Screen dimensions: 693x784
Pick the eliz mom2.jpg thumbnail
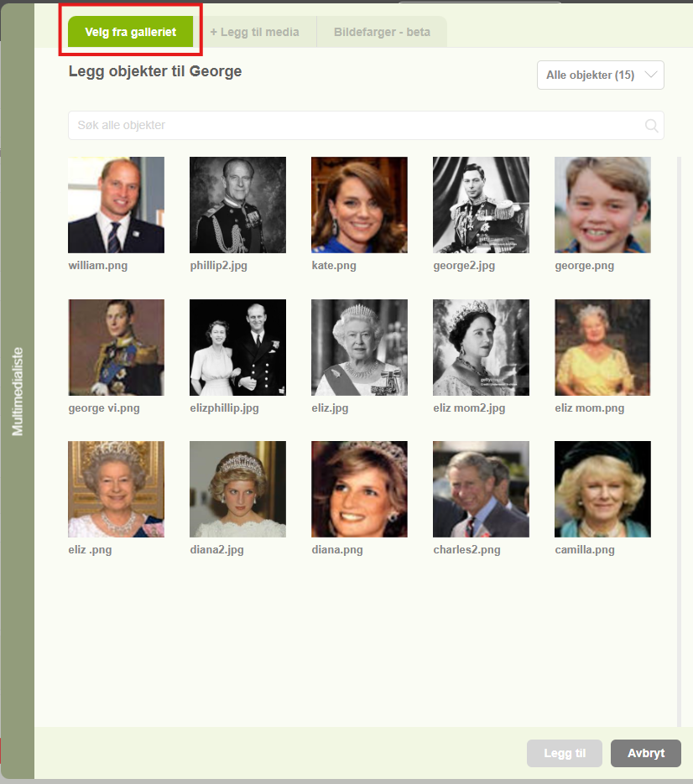[481, 347]
